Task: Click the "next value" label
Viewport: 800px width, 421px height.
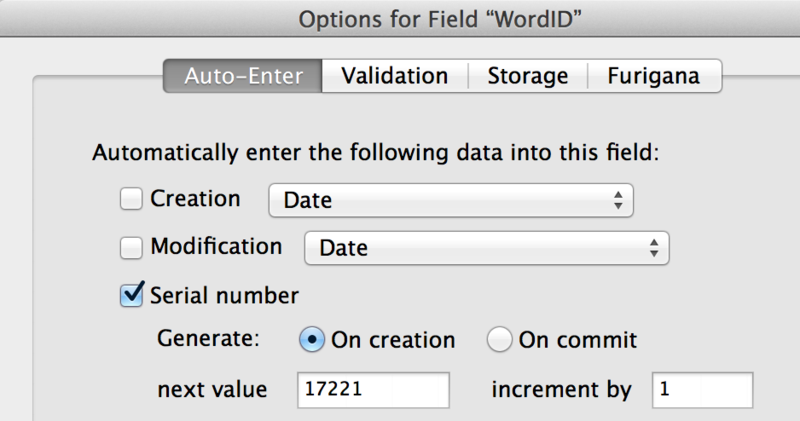Action: pyautogui.click(x=212, y=390)
